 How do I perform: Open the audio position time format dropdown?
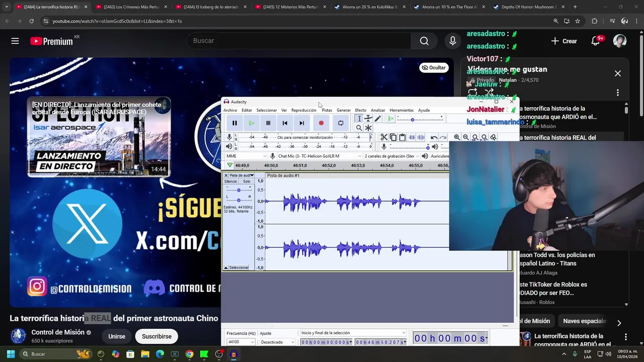(x=487, y=338)
